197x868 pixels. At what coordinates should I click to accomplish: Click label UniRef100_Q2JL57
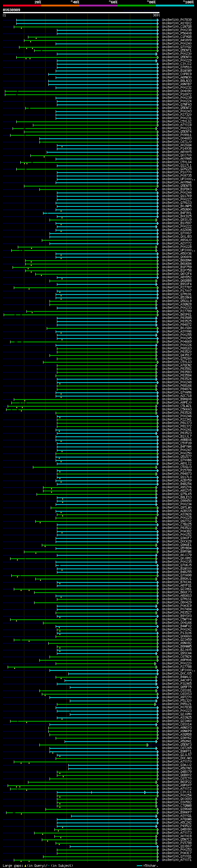177,755
